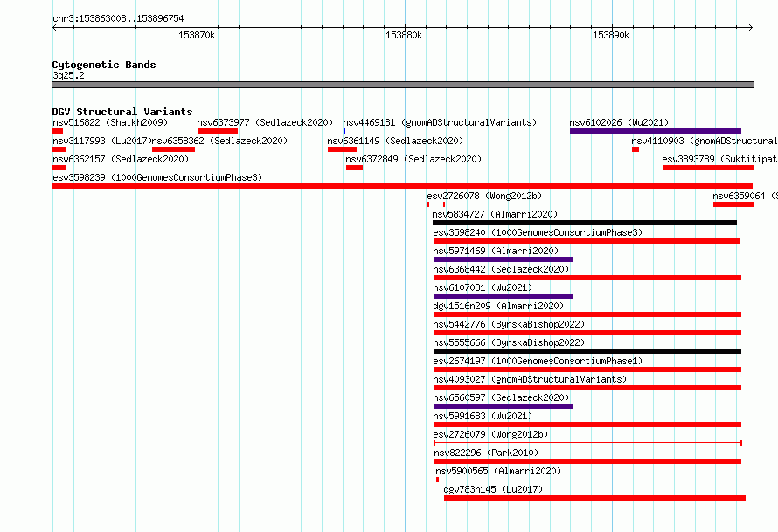778x532 pixels.
Task: Click nsv6361149 (Sedlazeck2020) variant label
Action: 395,141
